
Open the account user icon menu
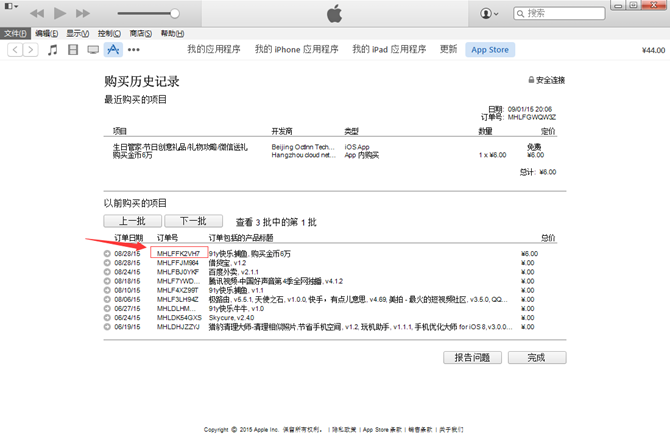click(x=489, y=14)
